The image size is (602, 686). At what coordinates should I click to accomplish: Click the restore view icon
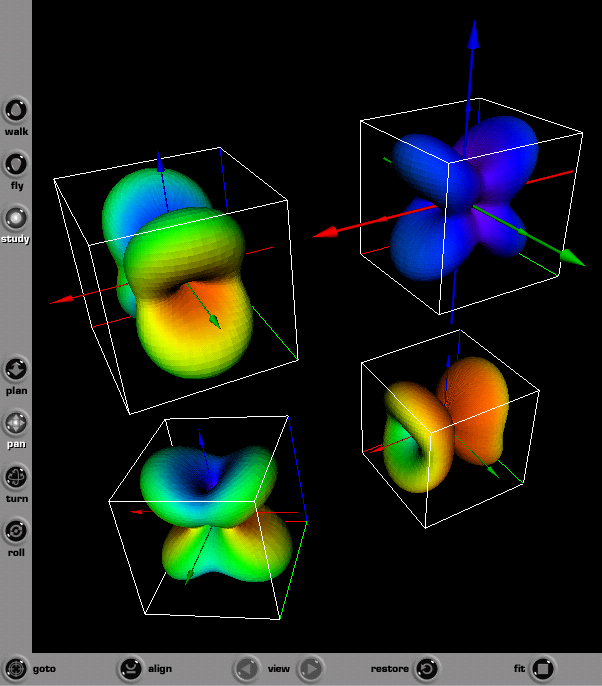click(427, 668)
